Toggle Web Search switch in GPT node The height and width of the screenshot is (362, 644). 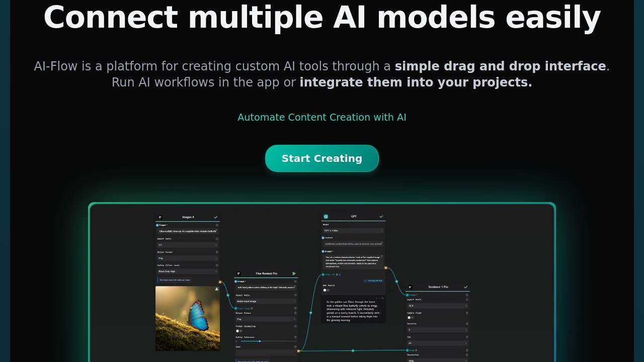(326, 290)
